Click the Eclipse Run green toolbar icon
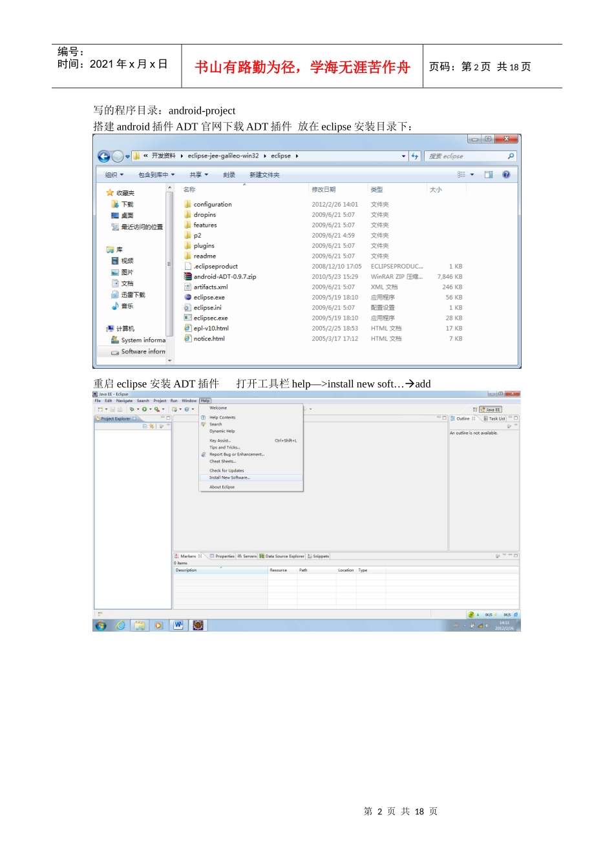Image resolution: width=614 pixels, height=868 pixels. 145,409
